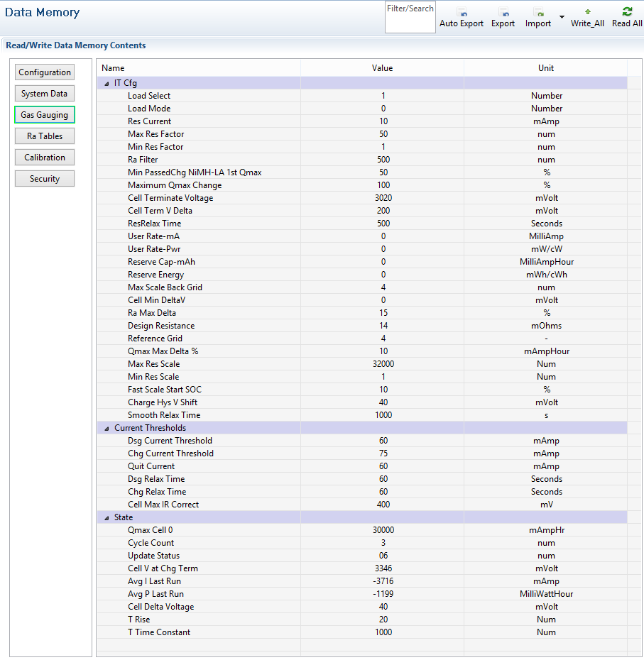This screenshot has width=644, height=660.
Task: Select Cell V at Chg Term value
Action: [383, 568]
